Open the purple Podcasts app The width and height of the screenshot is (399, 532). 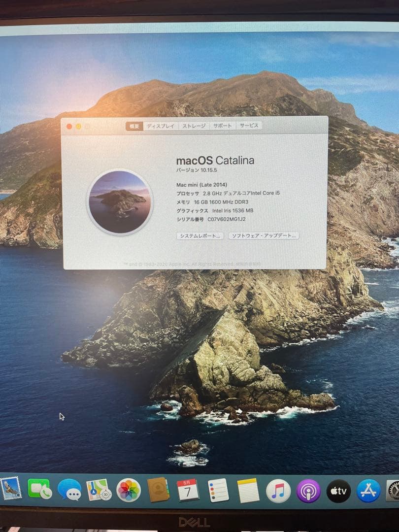(308, 491)
